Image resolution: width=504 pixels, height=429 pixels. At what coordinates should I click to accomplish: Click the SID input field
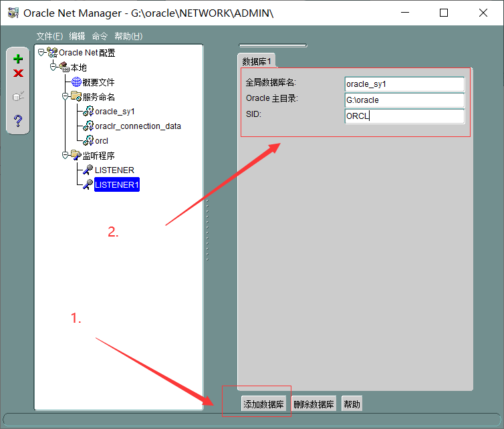404,116
